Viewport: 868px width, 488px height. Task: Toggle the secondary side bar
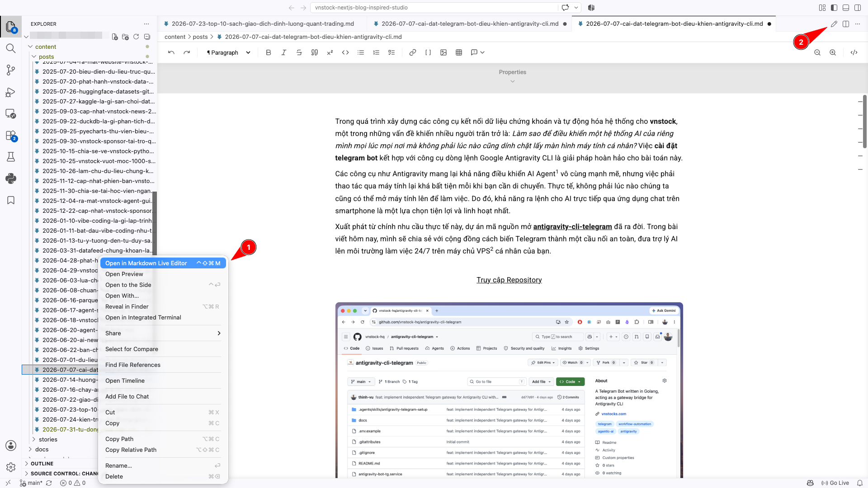[x=858, y=8]
